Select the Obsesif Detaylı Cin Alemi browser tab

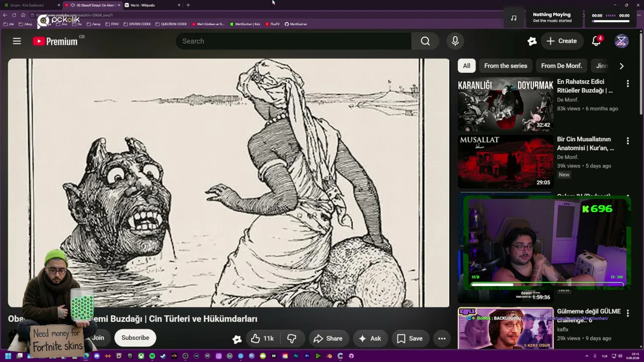[x=93, y=5]
